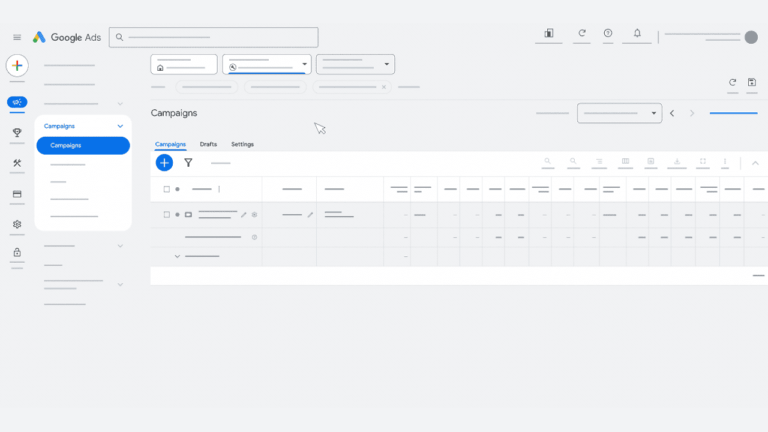Open the hamburger main menu
Viewport: 768px width, 432px height.
coord(17,37)
